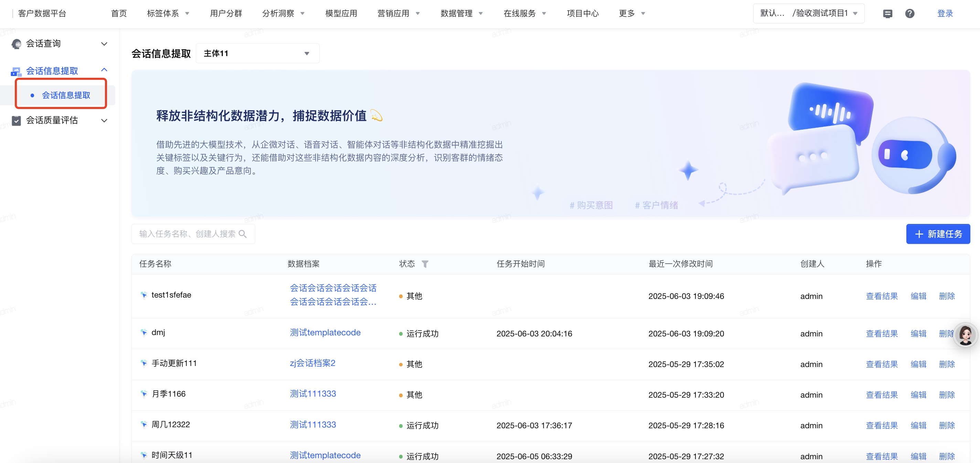Click 查看结果 for test1sfefae
Screen dimensions: 980x463
tap(882, 297)
